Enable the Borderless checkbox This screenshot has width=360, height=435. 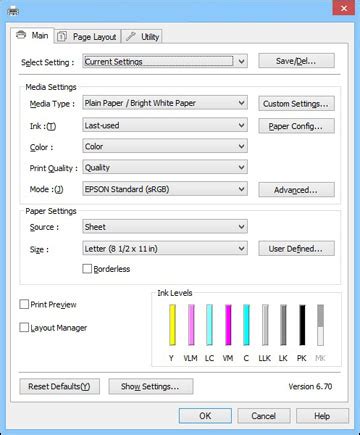(x=87, y=269)
